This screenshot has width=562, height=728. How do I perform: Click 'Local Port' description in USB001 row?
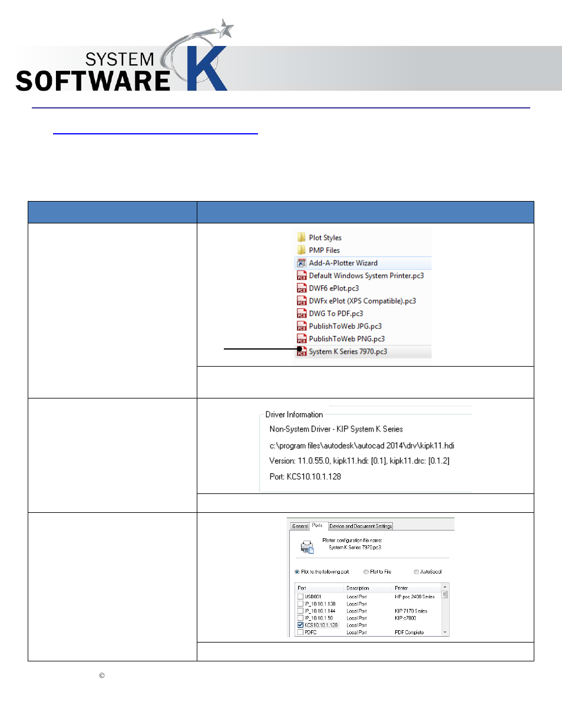click(356, 597)
